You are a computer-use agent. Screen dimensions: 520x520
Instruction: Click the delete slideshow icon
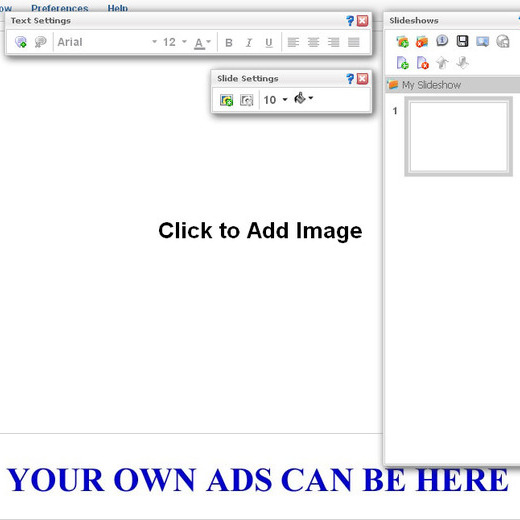[x=422, y=42]
